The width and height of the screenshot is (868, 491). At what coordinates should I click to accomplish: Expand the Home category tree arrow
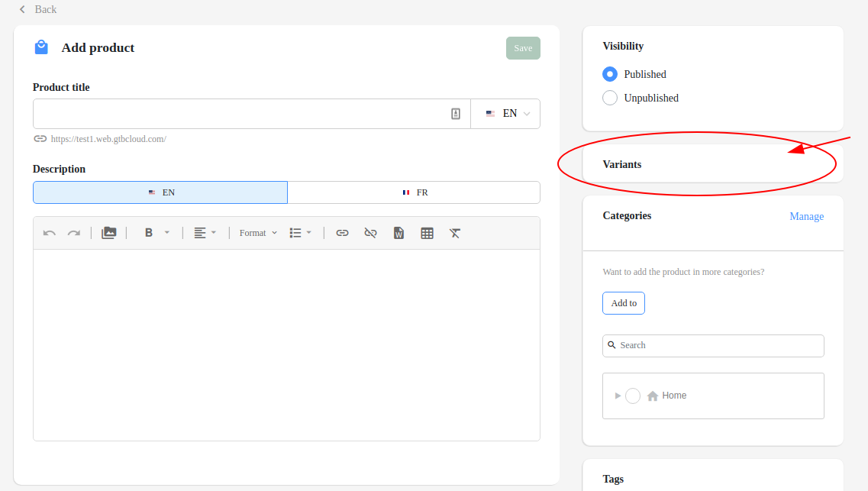[618, 396]
